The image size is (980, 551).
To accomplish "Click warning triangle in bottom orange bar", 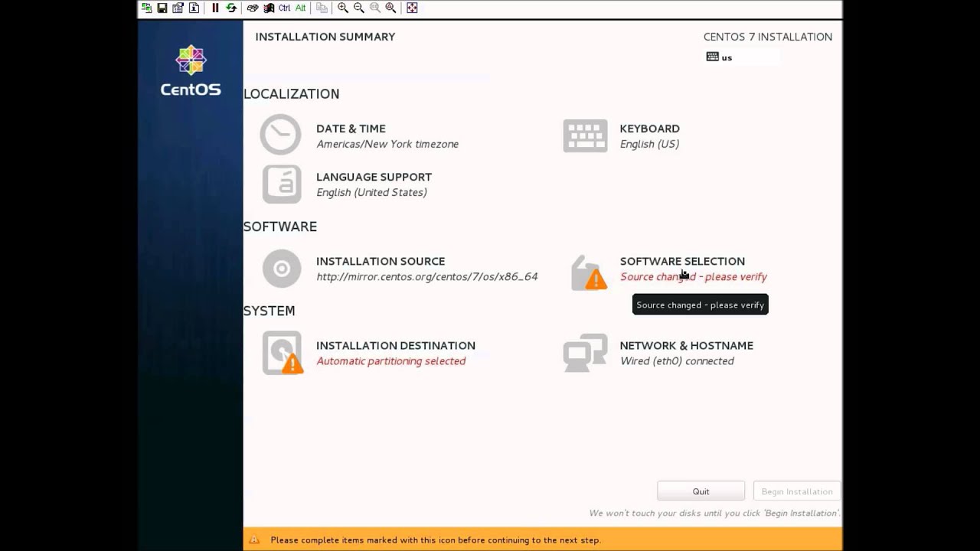I will coord(254,540).
